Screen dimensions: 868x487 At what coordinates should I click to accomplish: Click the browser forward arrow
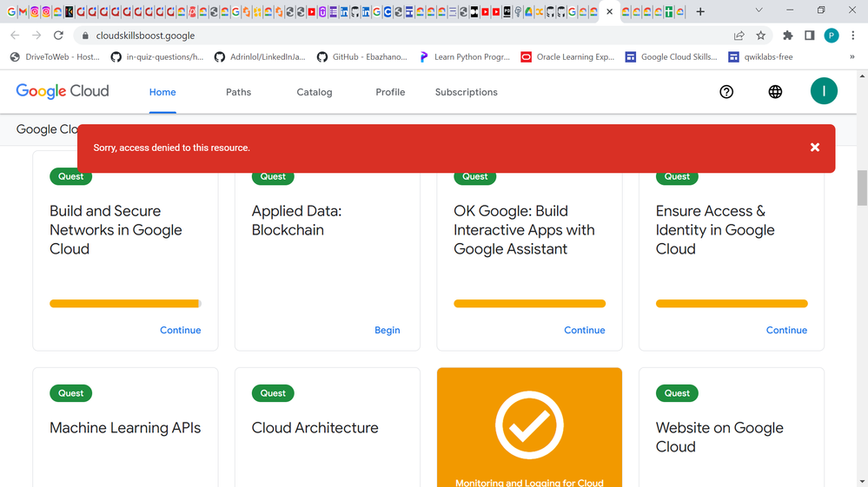pyautogui.click(x=36, y=36)
